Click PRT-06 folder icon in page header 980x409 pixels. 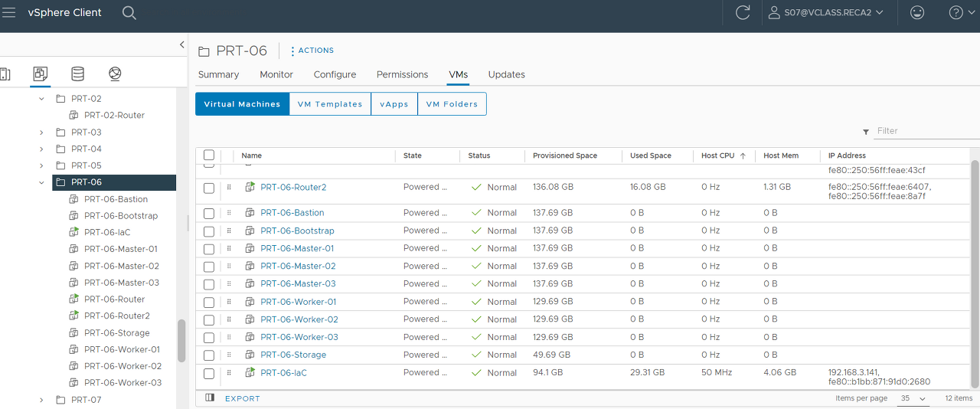pos(204,51)
